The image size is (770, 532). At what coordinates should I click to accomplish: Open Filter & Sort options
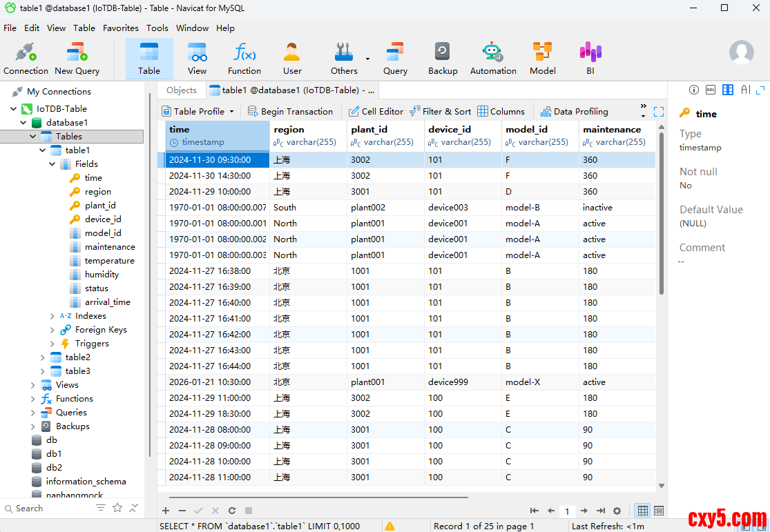(x=440, y=111)
